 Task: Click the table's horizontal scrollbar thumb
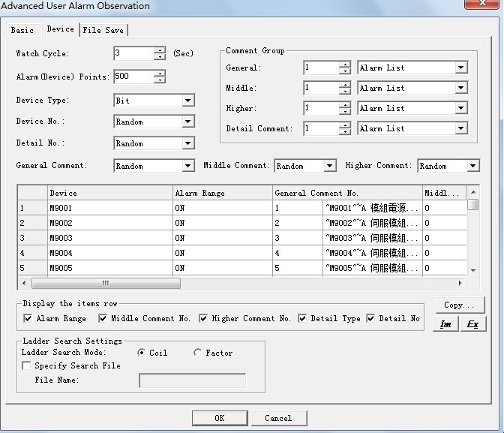(x=105, y=284)
